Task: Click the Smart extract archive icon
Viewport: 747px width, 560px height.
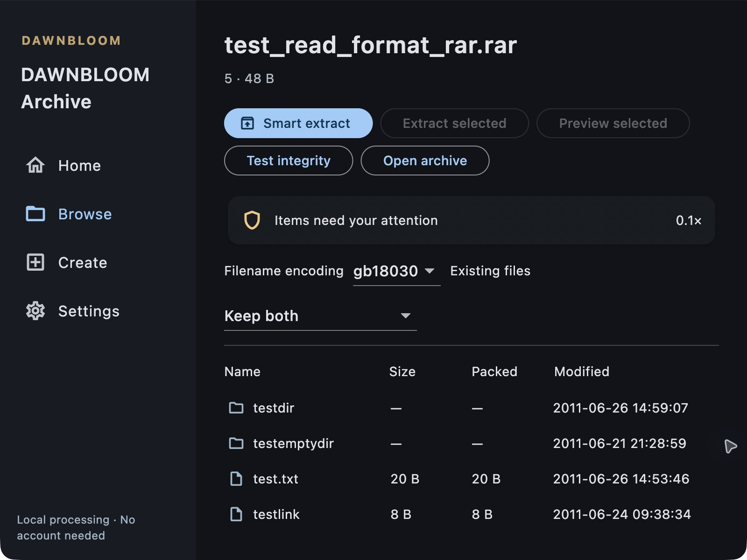Action: click(x=247, y=123)
